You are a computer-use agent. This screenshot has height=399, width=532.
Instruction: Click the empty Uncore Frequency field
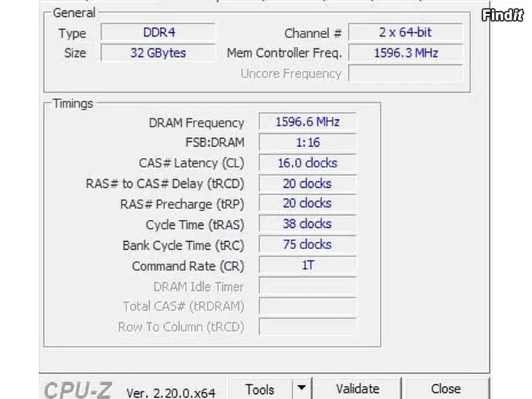tap(406, 73)
